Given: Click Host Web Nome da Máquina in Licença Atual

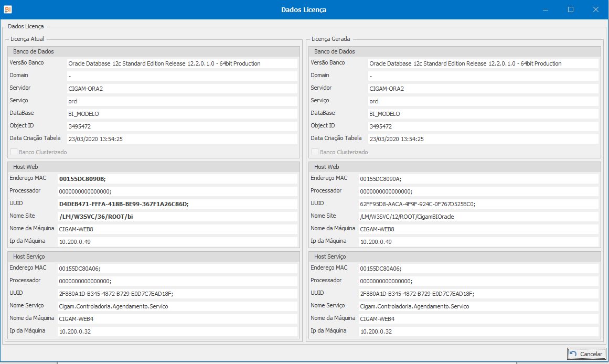Looking at the screenshot, I should 177,229.
